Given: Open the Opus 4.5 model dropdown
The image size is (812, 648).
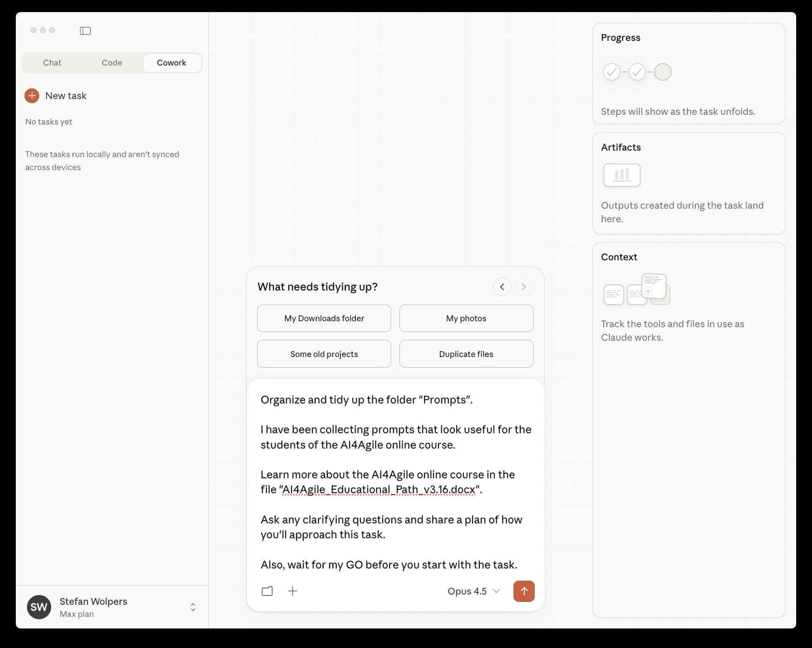Looking at the screenshot, I should point(474,591).
